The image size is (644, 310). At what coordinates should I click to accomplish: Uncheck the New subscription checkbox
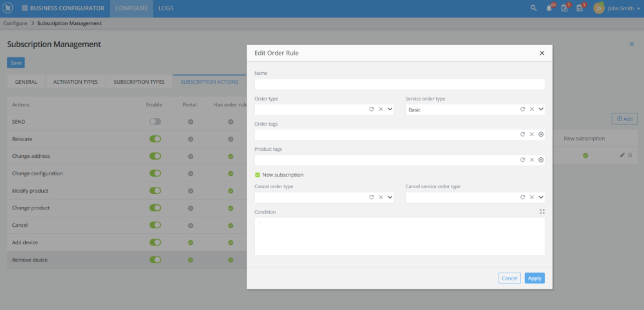click(x=258, y=175)
